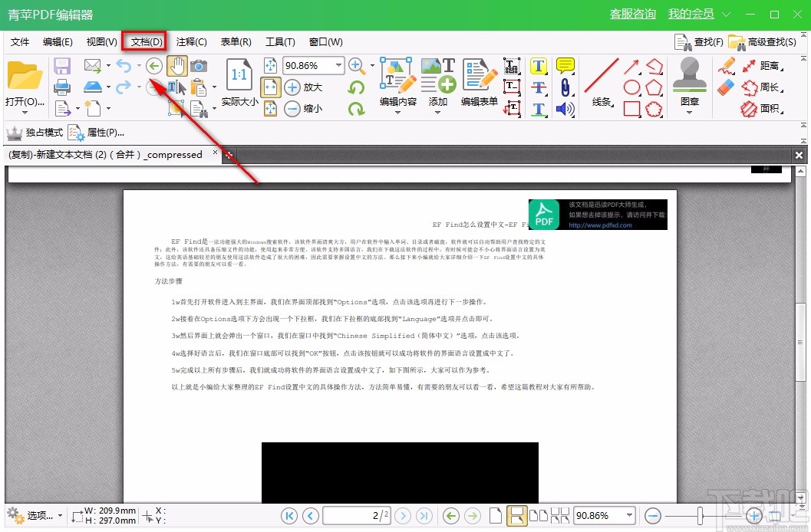Viewport: 811px width, 532px height.
Task: Click the redo arrow icon
Action: (x=124, y=87)
